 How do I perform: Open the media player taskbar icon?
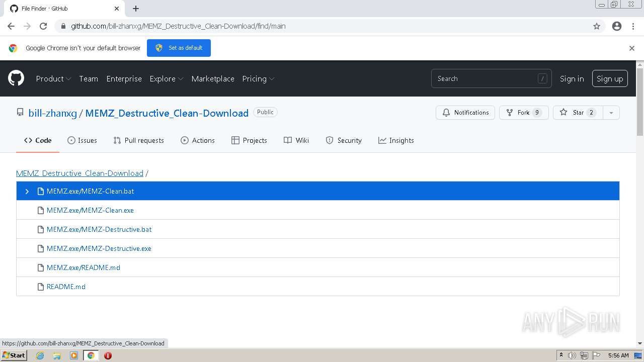coord(74,355)
